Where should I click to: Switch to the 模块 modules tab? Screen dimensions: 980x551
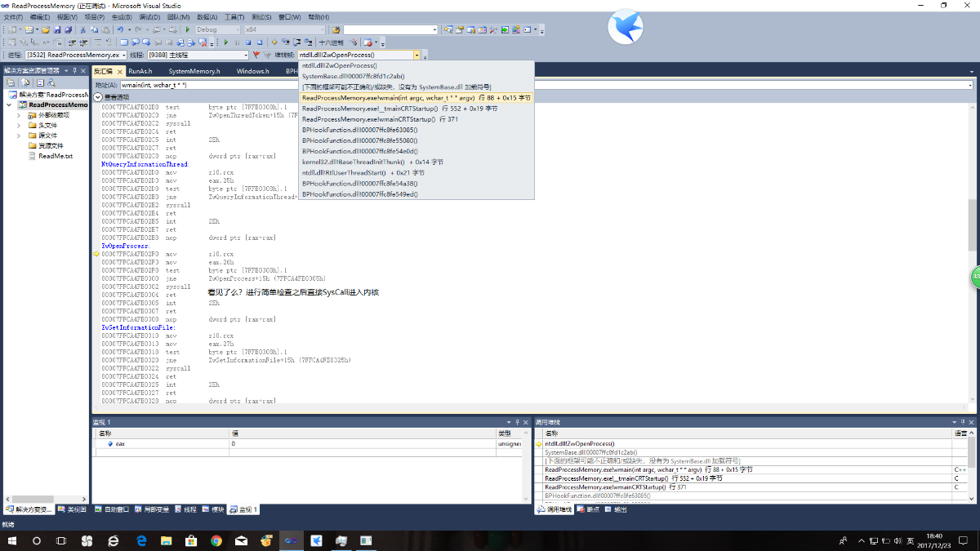[x=212, y=509]
